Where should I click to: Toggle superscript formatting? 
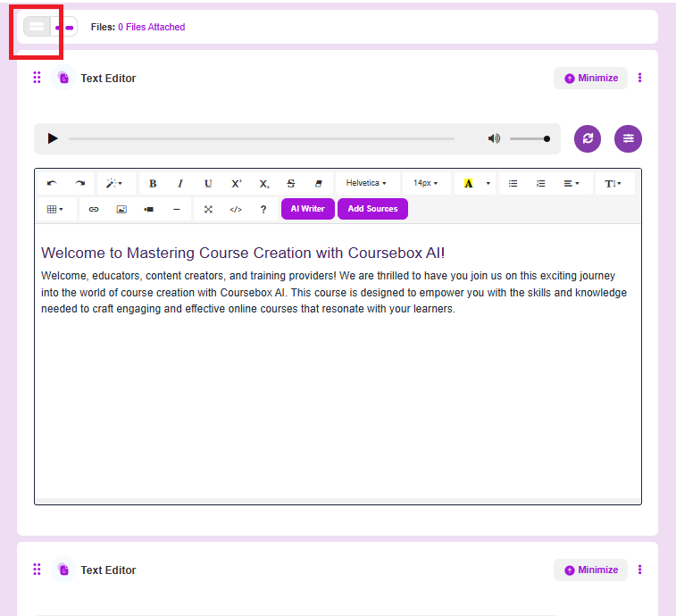click(236, 184)
